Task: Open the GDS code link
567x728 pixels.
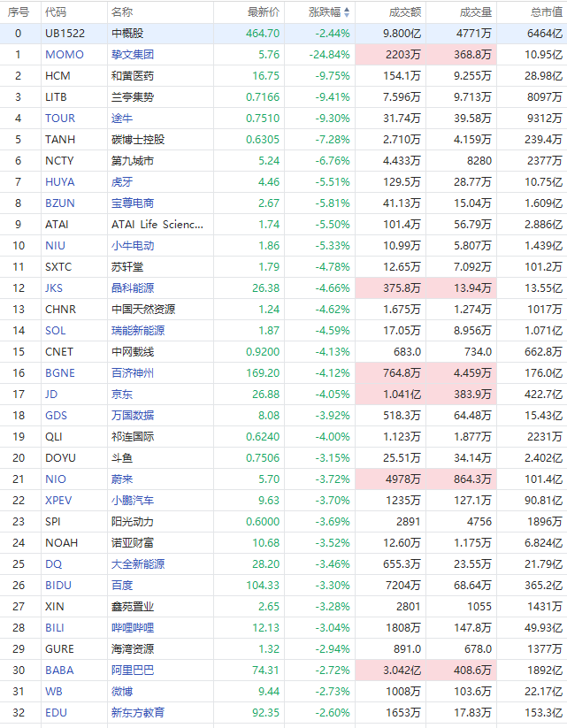Action: pyautogui.click(x=57, y=416)
